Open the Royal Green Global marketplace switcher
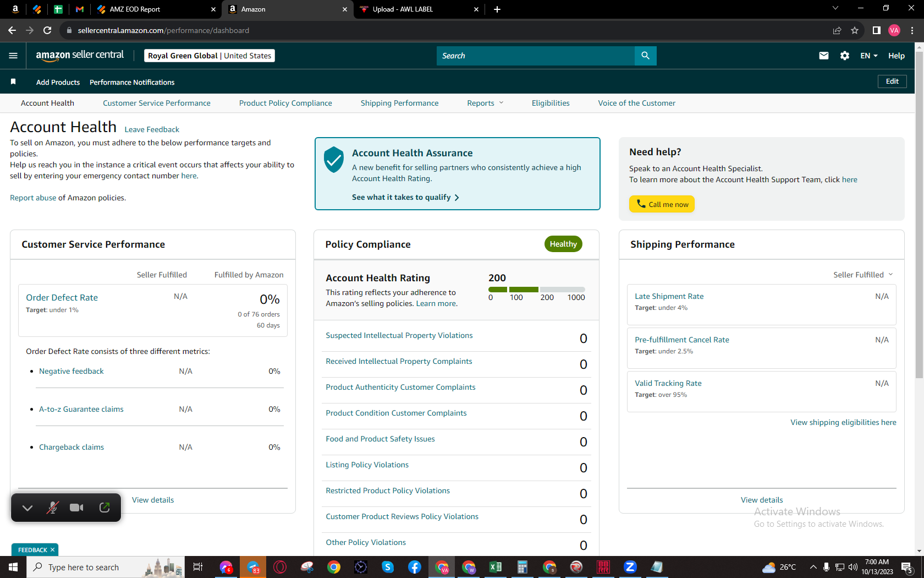 point(209,56)
